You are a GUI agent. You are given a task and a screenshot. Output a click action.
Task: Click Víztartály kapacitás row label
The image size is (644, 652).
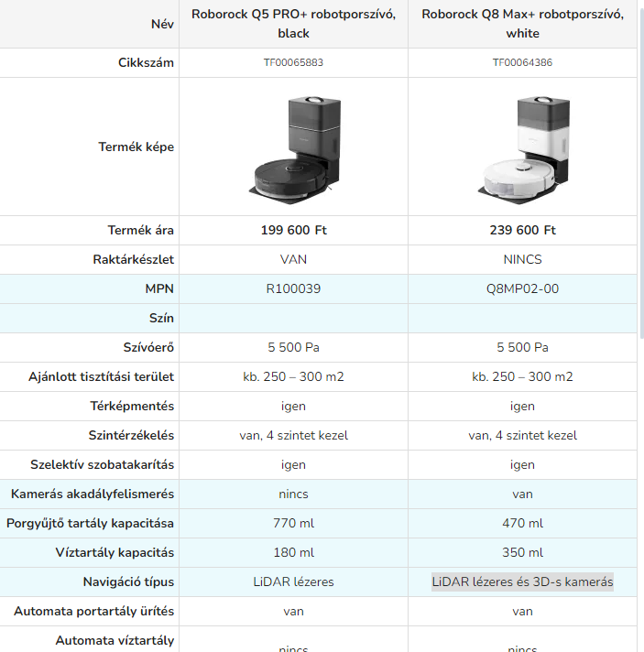tap(115, 552)
